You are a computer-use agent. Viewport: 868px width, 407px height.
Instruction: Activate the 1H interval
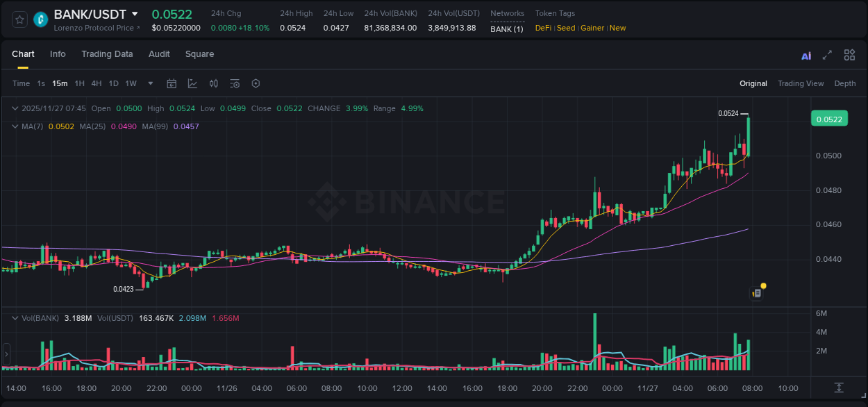point(80,83)
